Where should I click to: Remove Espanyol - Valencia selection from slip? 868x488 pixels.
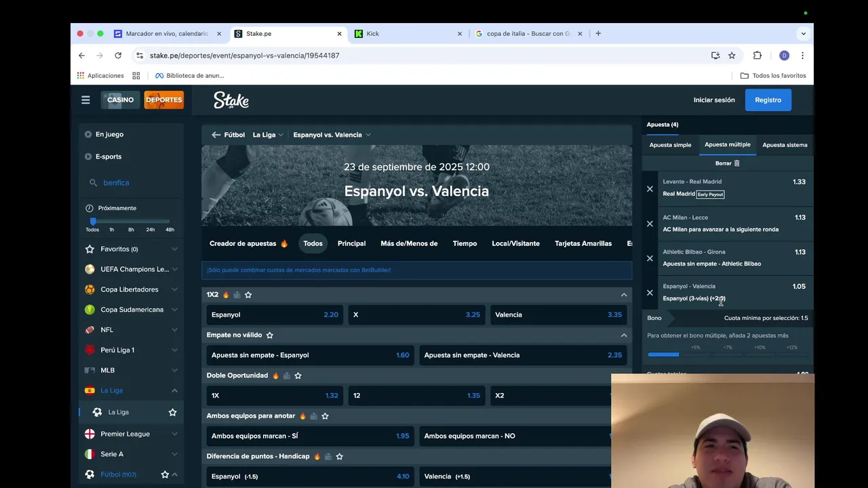650,293
